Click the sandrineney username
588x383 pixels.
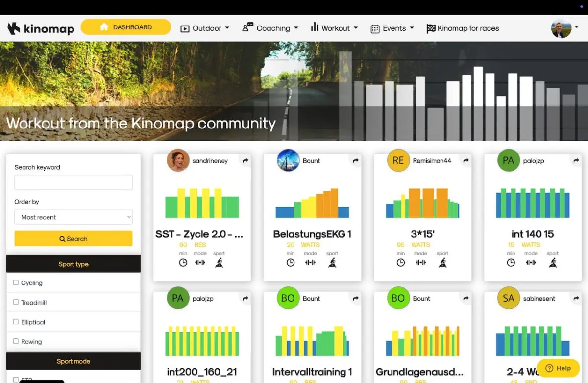pos(210,161)
